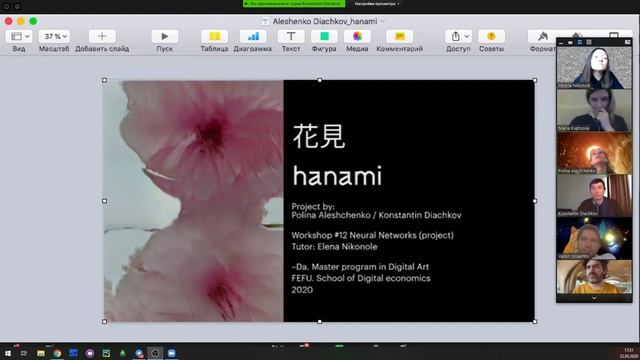Grab the bottom-right selection handle of slide
Viewport: 640px width, 360px height.
pyautogui.click(x=535, y=322)
